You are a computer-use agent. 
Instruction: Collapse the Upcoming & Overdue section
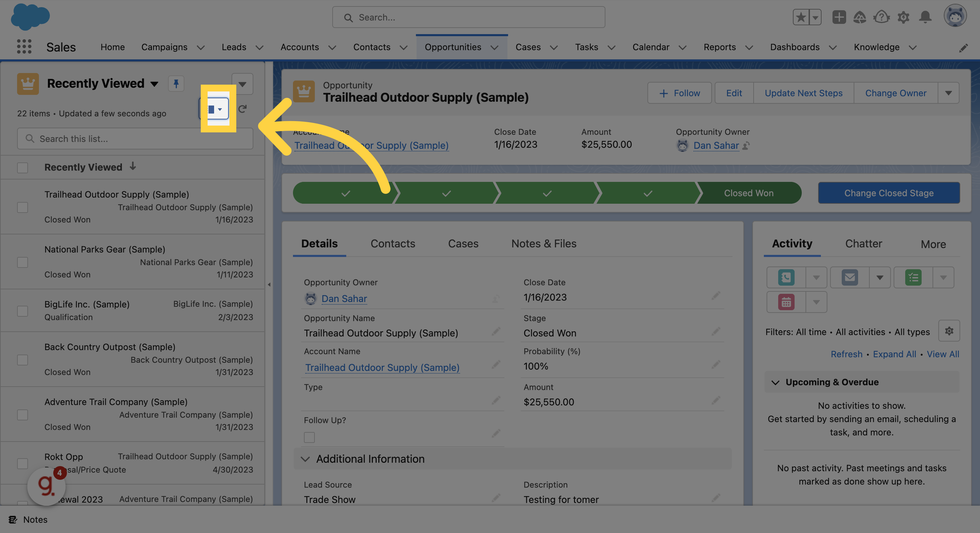click(x=776, y=382)
